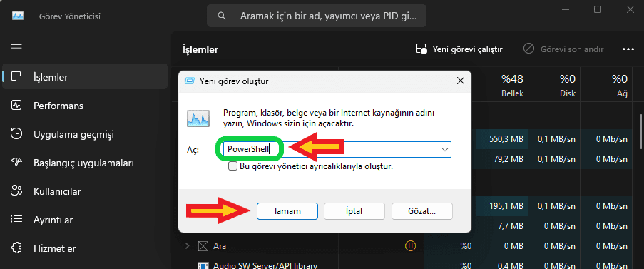Image resolution: width=644 pixels, height=269 pixels.
Task: Open the Aç combo box dropdown arrow
Action: pyautogui.click(x=444, y=150)
